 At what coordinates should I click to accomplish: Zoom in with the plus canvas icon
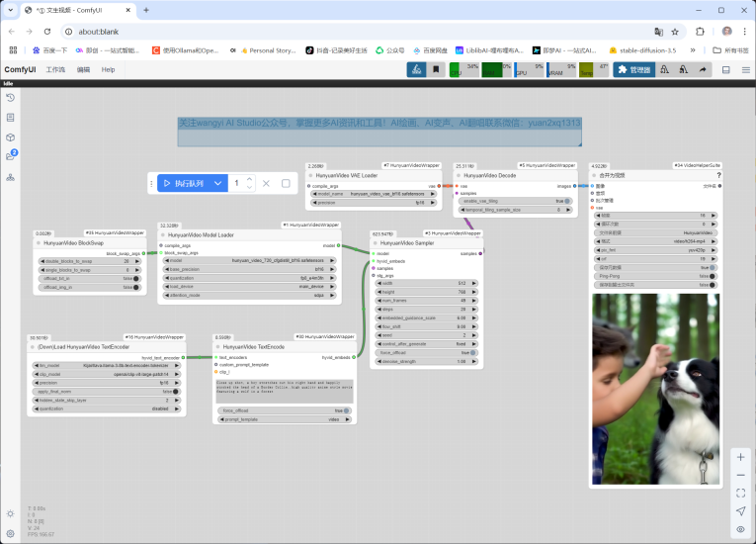point(740,457)
